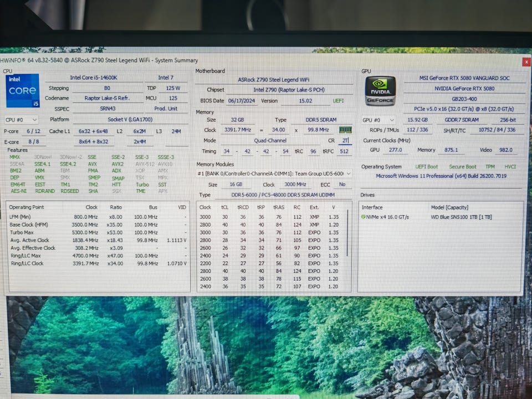Click the memory timings table scrollbar
Screen dimensions: 532x399
coord(348,238)
